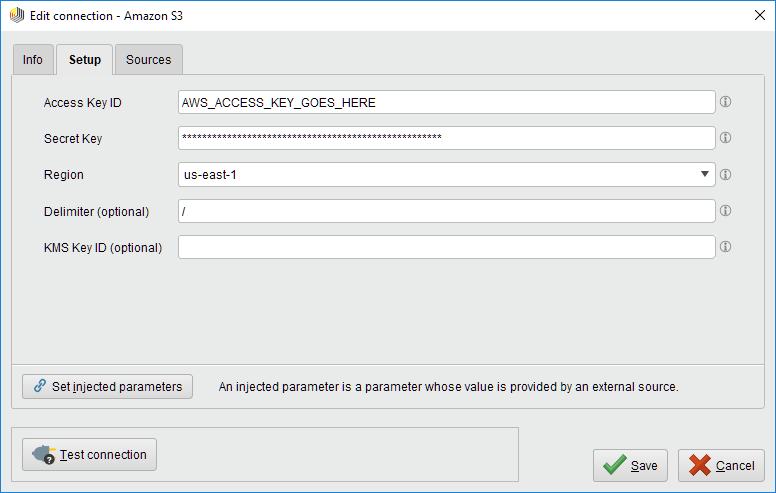
Task: Click the app icon in the title bar
Action: [x=16, y=16]
